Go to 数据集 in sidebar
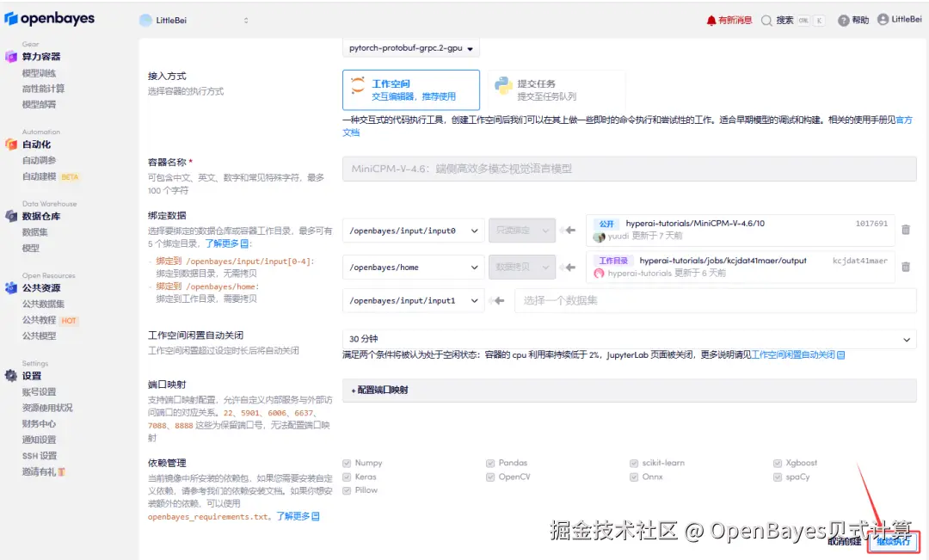Image resolution: width=929 pixels, height=560 pixels. click(35, 231)
